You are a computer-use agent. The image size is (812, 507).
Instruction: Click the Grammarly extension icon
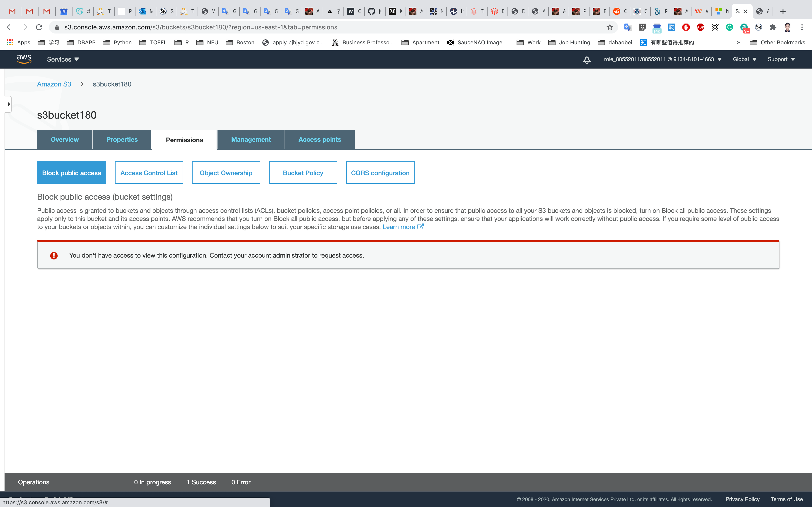[729, 27]
